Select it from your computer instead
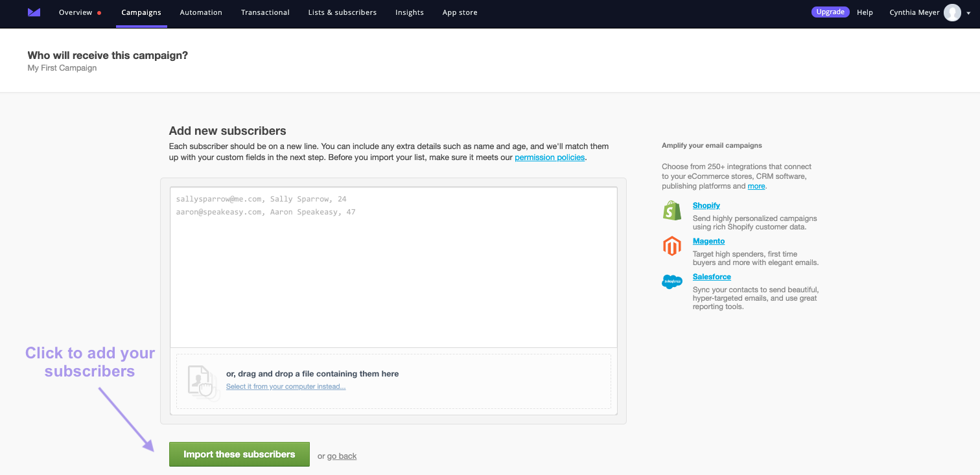 [286, 386]
